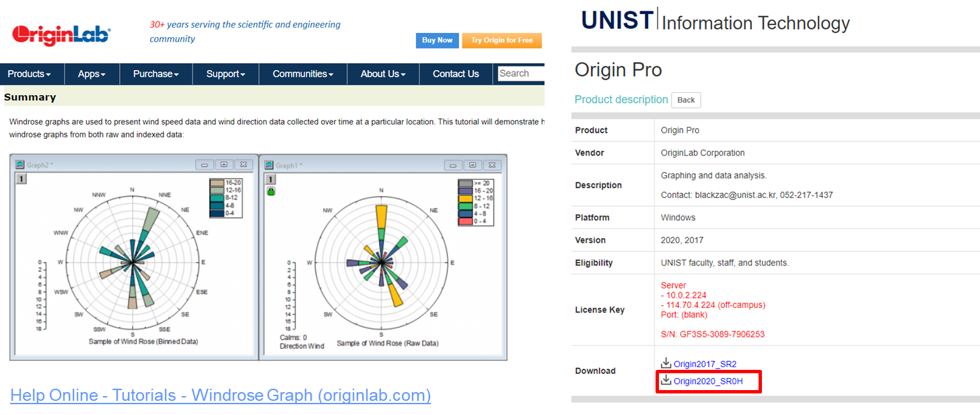The width and height of the screenshot is (980, 415).
Task: Click the UNIST logo
Action: [x=617, y=20]
